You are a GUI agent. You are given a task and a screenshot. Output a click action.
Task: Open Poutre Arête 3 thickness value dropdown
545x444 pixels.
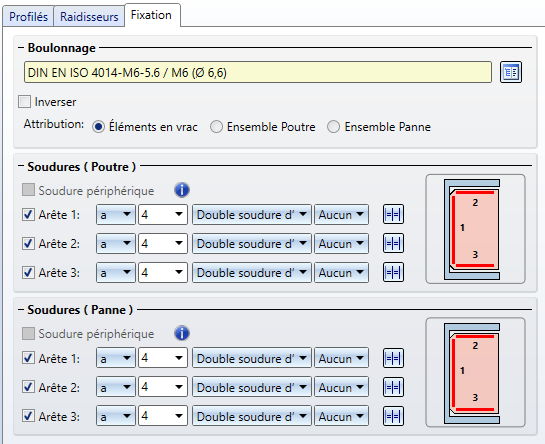point(163,272)
